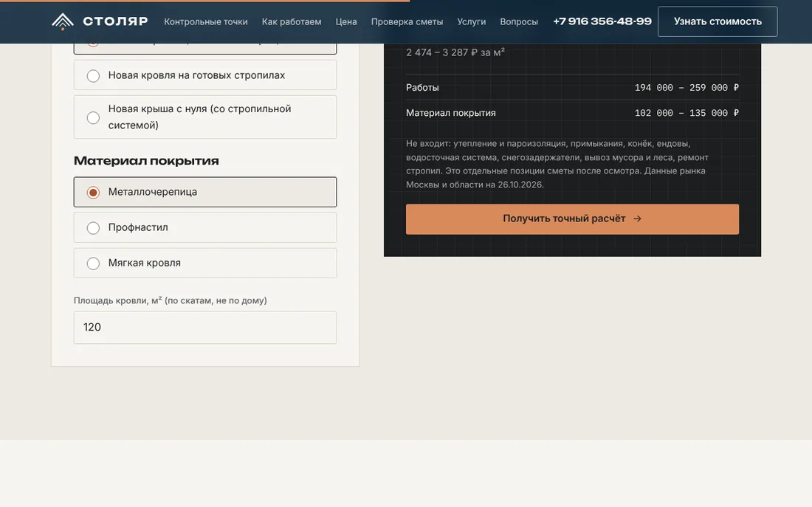Pick Профнастил roofing material
The height and width of the screenshot is (507, 812).
tap(205, 228)
